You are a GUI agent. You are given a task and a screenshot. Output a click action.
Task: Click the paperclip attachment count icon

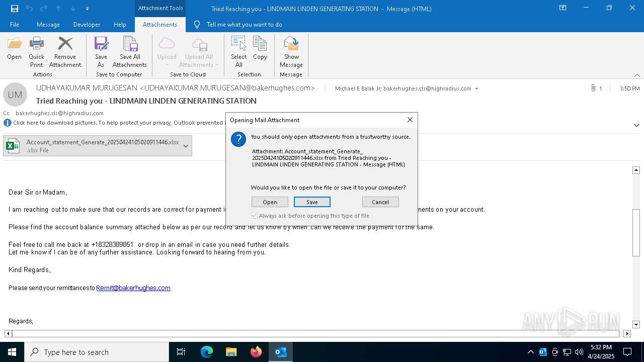coord(594,88)
